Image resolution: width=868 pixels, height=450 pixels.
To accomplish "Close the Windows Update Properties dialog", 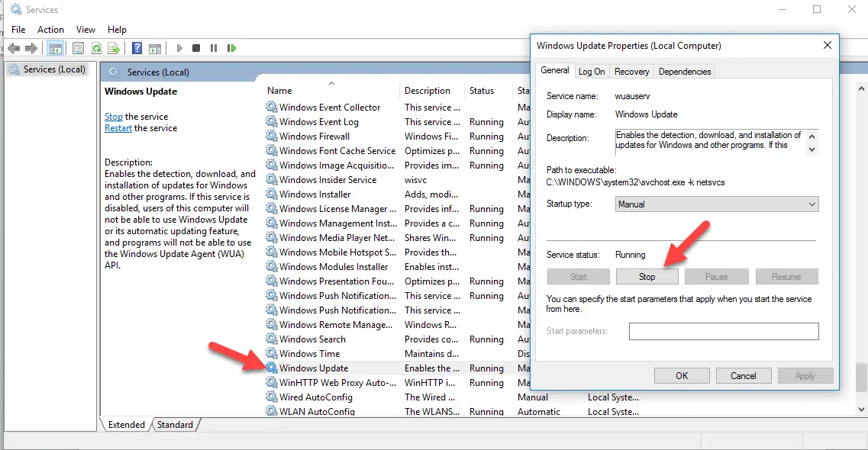I will 827,45.
